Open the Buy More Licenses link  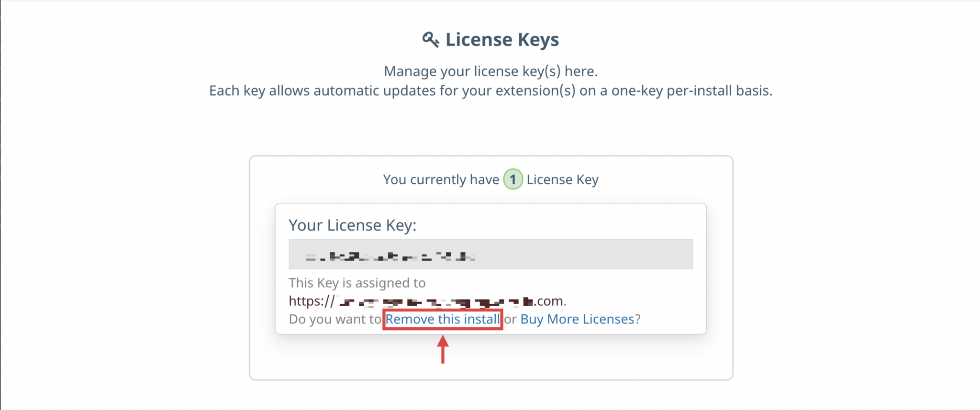click(x=577, y=319)
